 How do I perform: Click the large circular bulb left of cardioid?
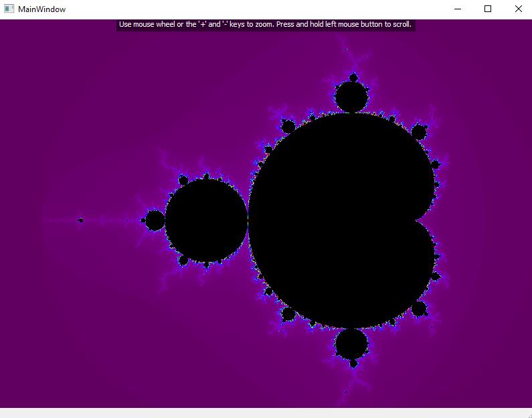point(206,220)
